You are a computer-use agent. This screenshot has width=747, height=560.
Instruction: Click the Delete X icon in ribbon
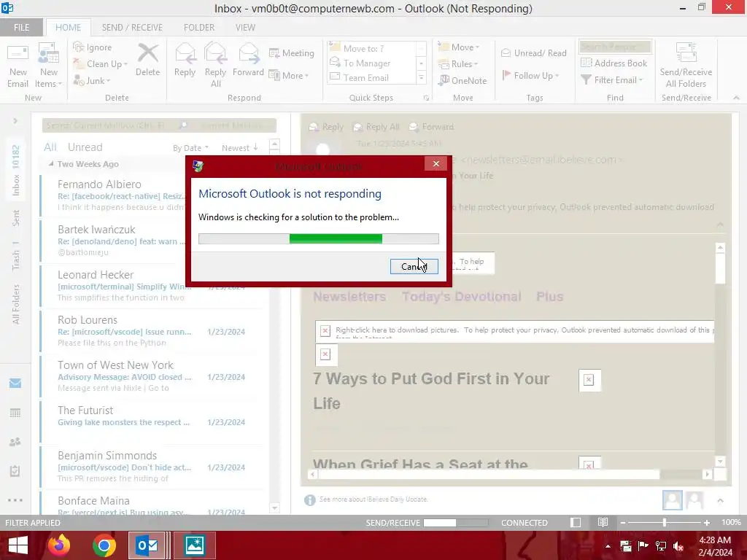pos(147,52)
